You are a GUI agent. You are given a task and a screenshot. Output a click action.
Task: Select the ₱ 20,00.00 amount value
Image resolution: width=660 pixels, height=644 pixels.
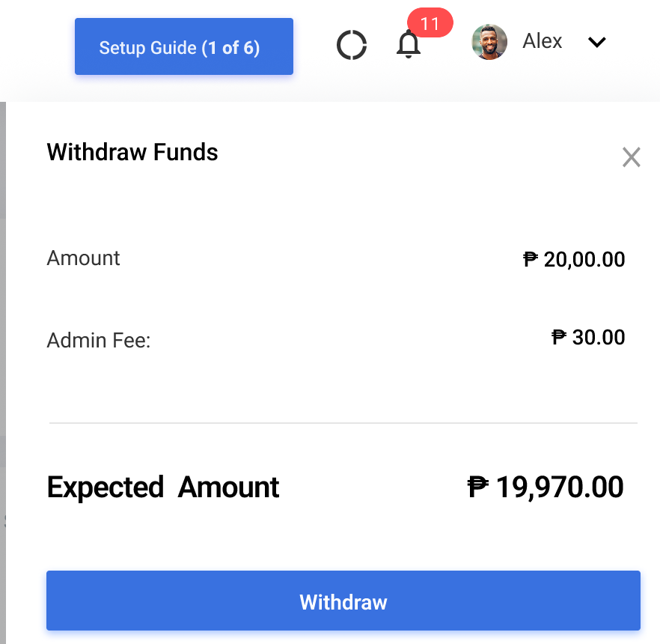point(574,259)
